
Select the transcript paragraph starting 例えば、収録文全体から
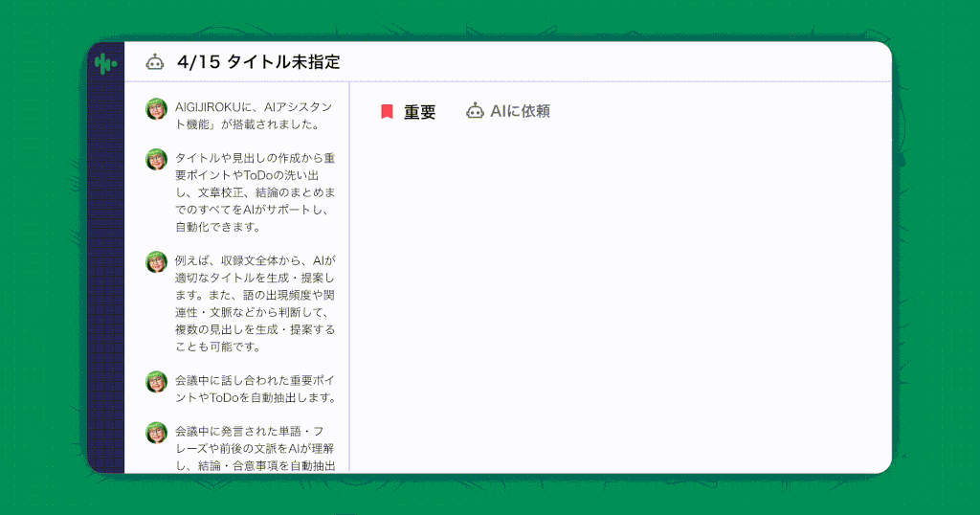pos(255,303)
